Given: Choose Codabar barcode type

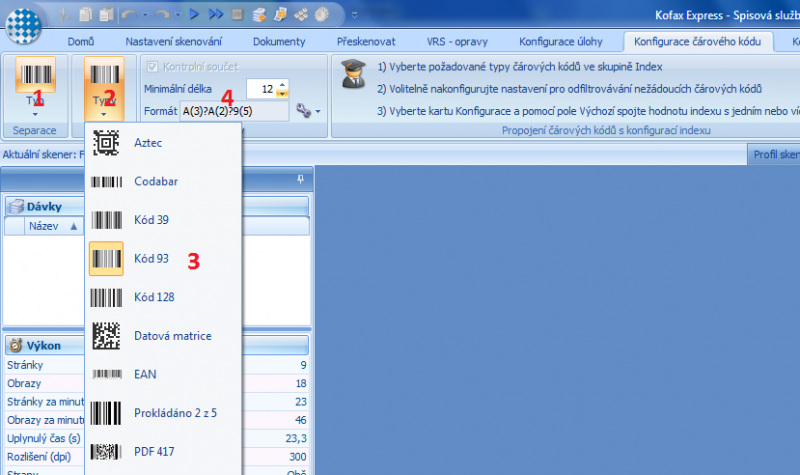Looking at the screenshot, I should click(163, 181).
